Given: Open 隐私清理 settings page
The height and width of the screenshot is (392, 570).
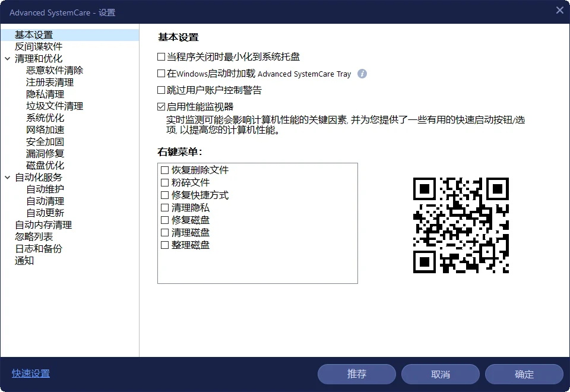Looking at the screenshot, I should [45, 94].
